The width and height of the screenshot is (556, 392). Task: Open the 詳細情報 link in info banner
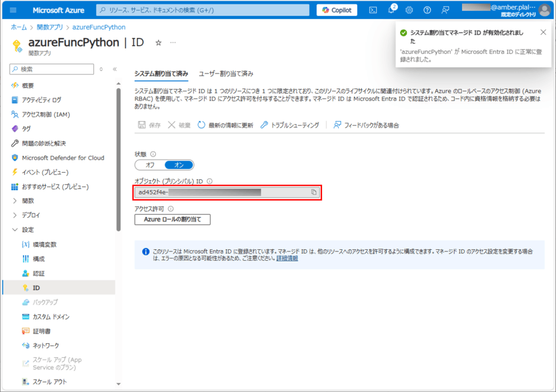coord(287,258)
